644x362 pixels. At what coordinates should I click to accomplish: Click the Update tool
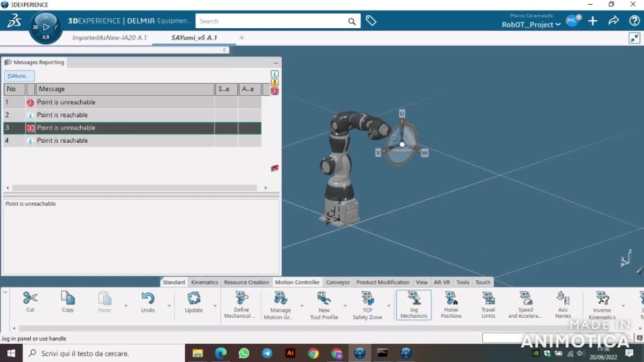pyautogui.click(x=193, y=302)
